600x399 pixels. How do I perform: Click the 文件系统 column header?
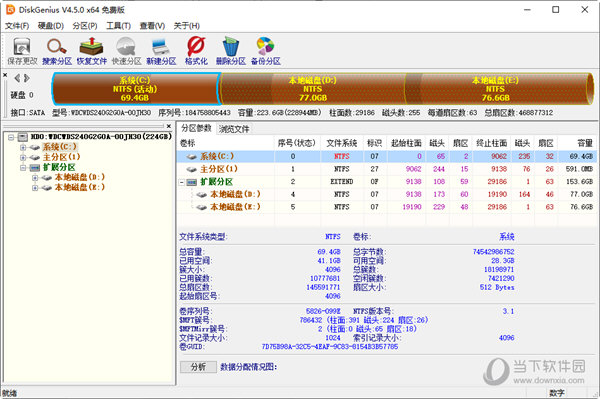coord(341,143)
